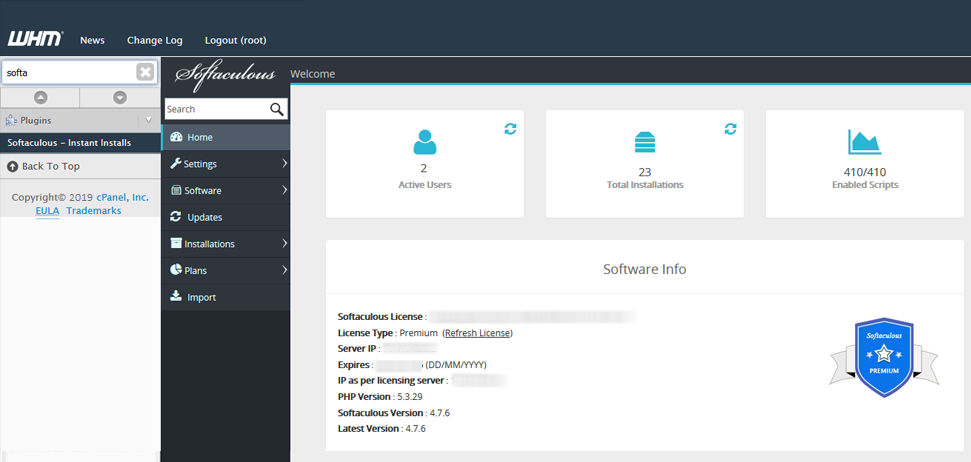Click the Active Users person icon

tap(425, 142)
